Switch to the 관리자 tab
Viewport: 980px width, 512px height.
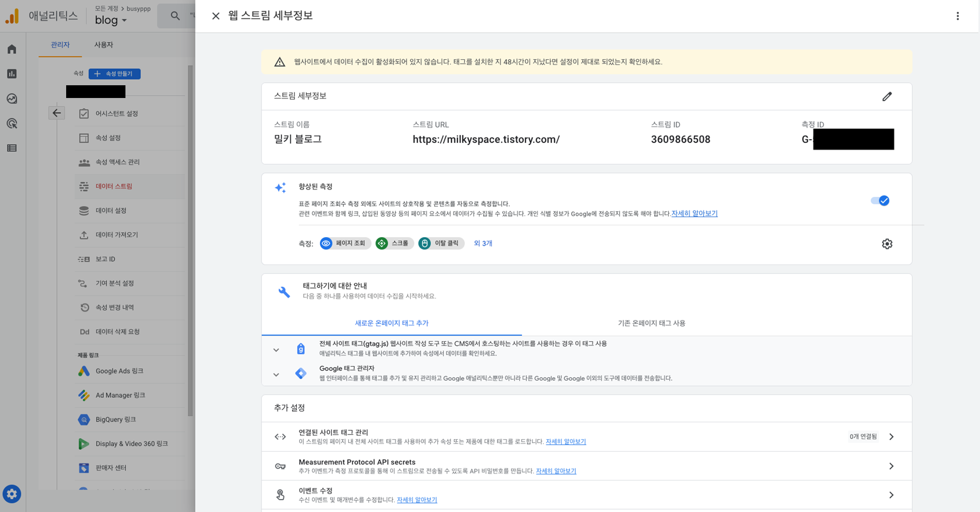(x=60, y=45)
